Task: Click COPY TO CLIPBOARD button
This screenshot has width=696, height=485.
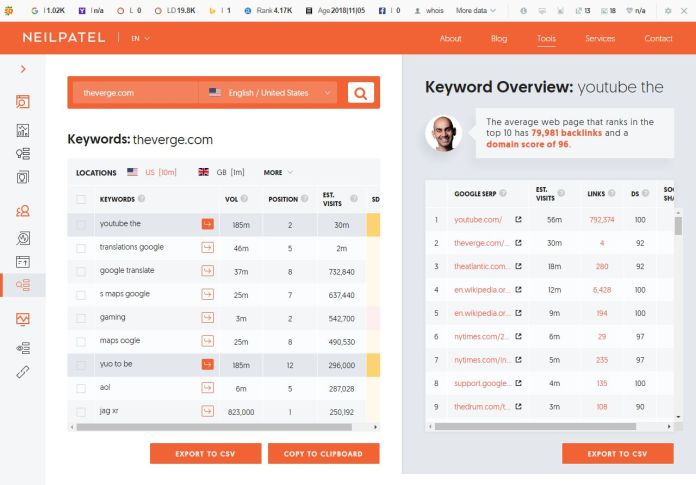Action: tap(323, 453)
